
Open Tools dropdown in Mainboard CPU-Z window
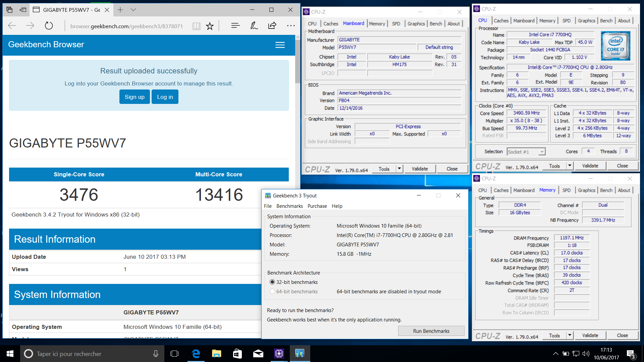click(399, 169)
